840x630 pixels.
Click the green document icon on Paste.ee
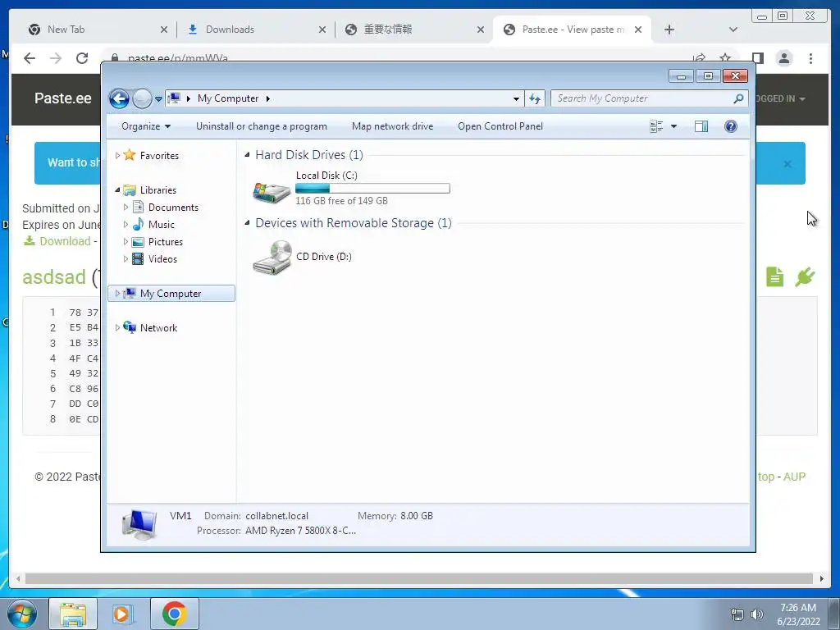tap(774, 277)
